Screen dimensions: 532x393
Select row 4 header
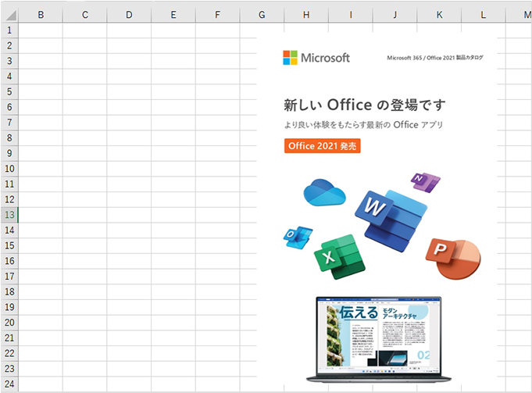(x=9, y=77)
